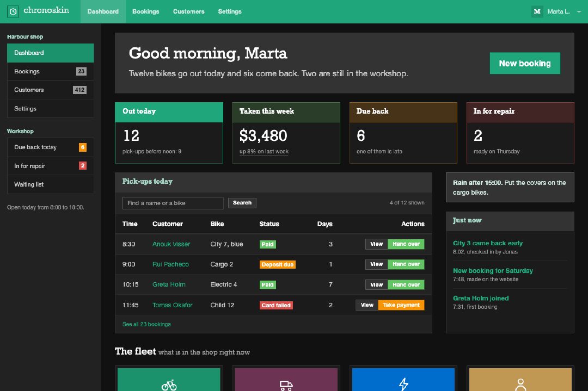Click the Open today from 8:00 to 18:30 text

pos(45,207)
